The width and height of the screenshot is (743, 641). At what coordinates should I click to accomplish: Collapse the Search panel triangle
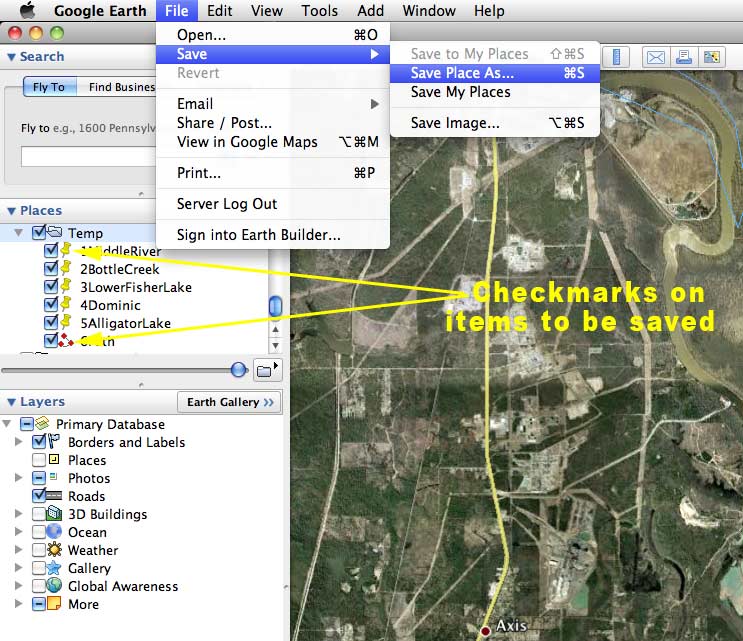11,57
